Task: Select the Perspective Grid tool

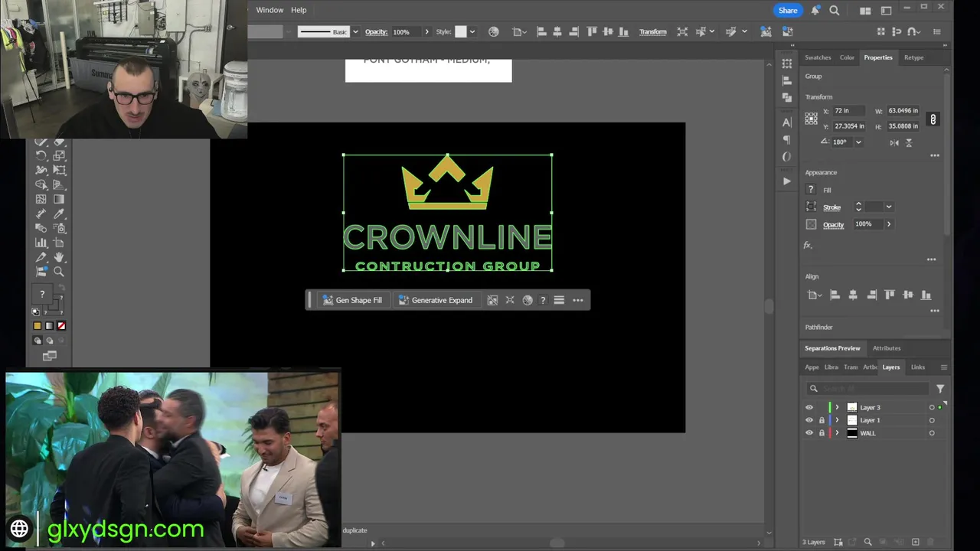Action: click(59, 184)
